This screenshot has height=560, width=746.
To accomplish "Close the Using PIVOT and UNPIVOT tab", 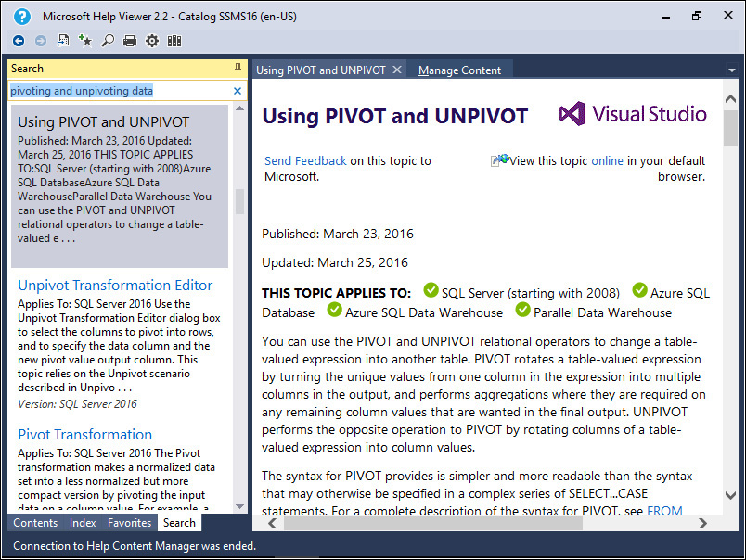I will coord(397,70).
